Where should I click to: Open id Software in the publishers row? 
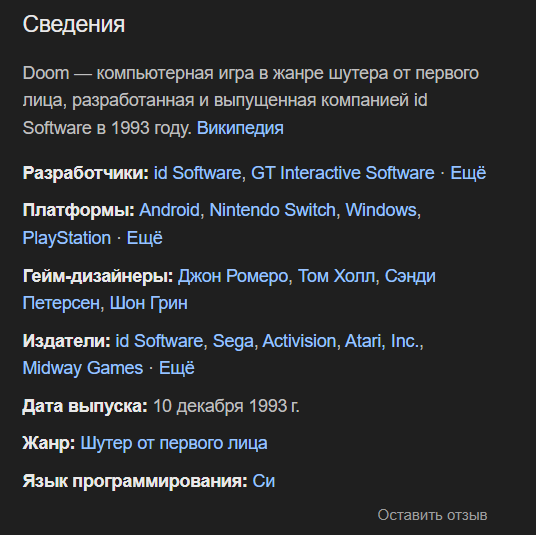(159, 341)
